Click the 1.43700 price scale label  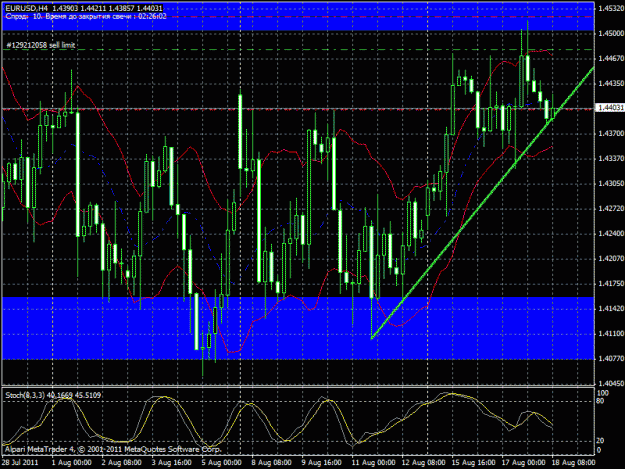pyautogui.click(x=611, y=133)
